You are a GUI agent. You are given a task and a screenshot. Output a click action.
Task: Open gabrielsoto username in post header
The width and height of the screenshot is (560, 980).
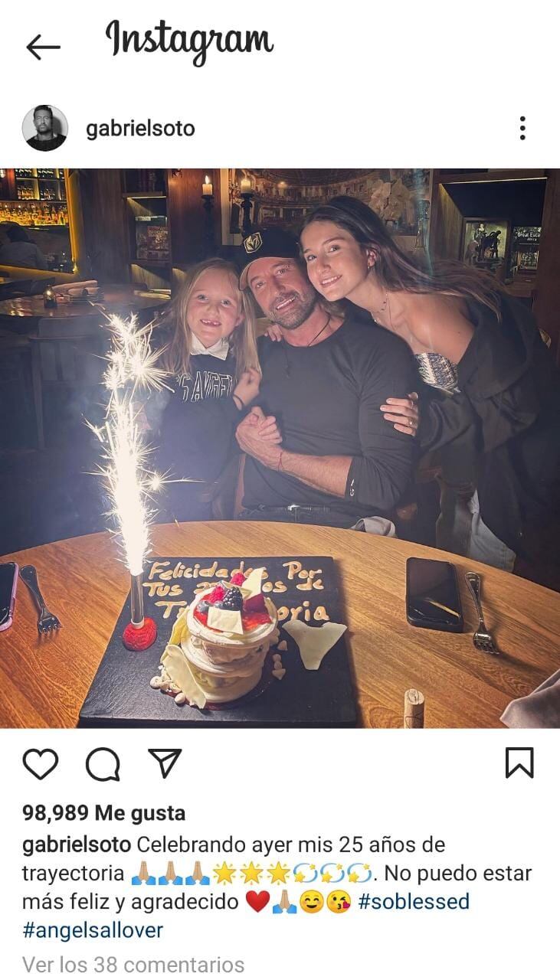pos(140,129)
